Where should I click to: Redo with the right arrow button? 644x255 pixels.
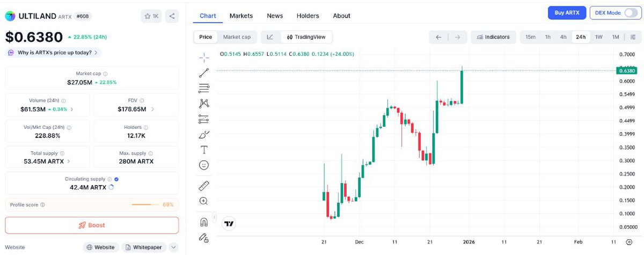pyautogui.click(x=457, y=37)
